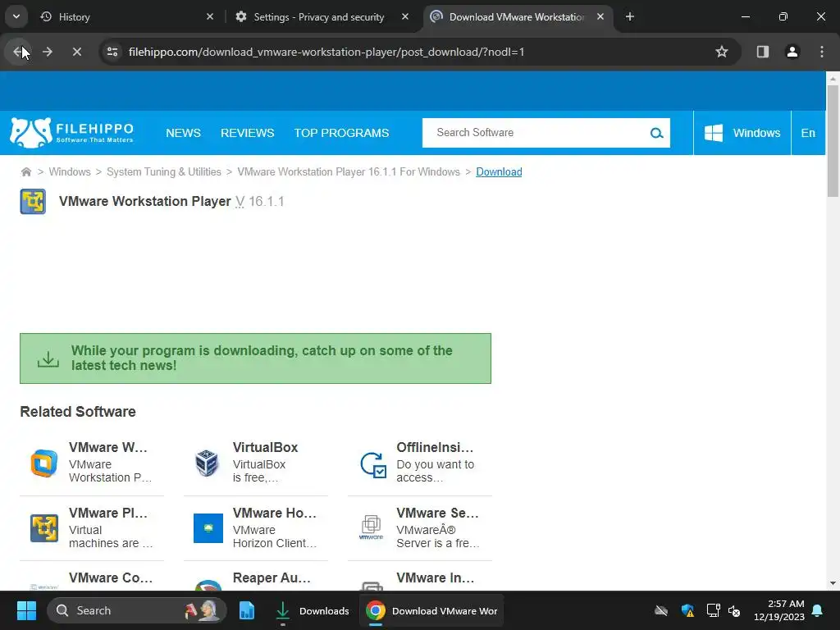Click the VMware Horizon blue icon
This screenshot has height=630, width=840.
(208, 528)
